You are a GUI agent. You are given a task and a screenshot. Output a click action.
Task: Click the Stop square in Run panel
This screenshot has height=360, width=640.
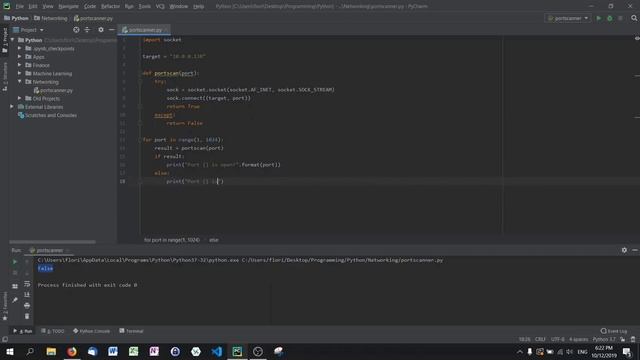pyautogui.click(x=15, y=273)
